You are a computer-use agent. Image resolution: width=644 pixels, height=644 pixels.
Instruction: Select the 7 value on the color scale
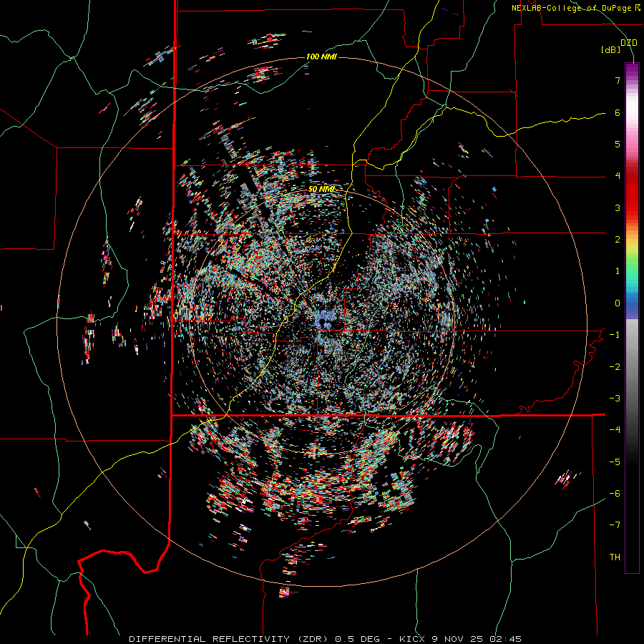(x=618, y=80)
